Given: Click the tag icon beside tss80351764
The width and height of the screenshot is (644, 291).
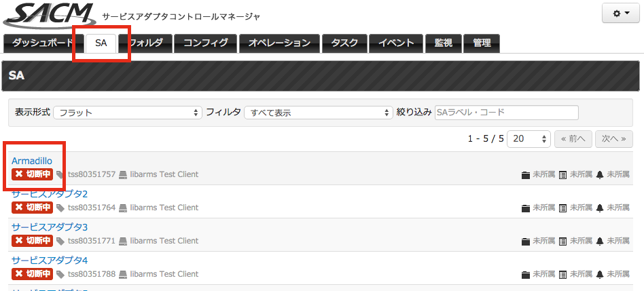Looking at the screenshot, I should 60,208.
